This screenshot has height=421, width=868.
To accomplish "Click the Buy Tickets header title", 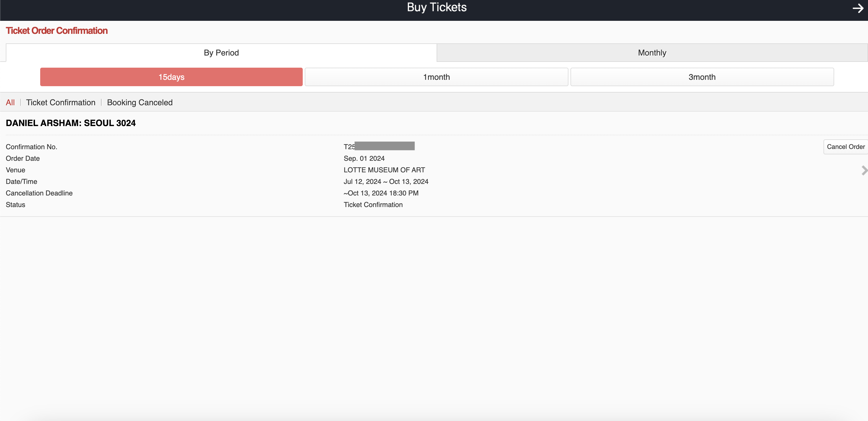I will (x=436, y=8).
